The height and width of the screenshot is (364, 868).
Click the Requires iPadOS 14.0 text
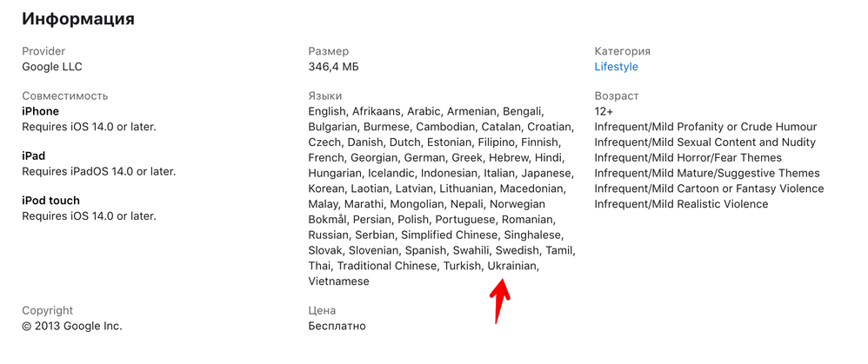pos(99,171)
